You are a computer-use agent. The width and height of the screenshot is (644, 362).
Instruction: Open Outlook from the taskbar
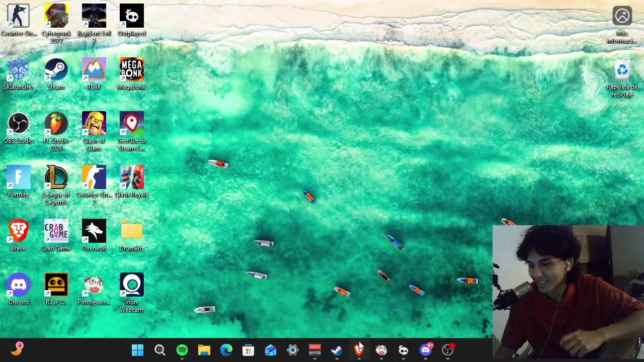tap(271, 350)
